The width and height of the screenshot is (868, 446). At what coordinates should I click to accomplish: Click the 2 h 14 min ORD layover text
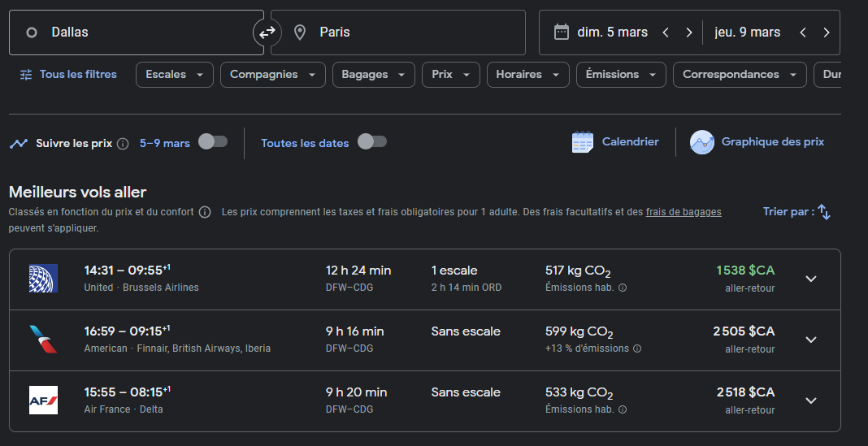(467, 288)
